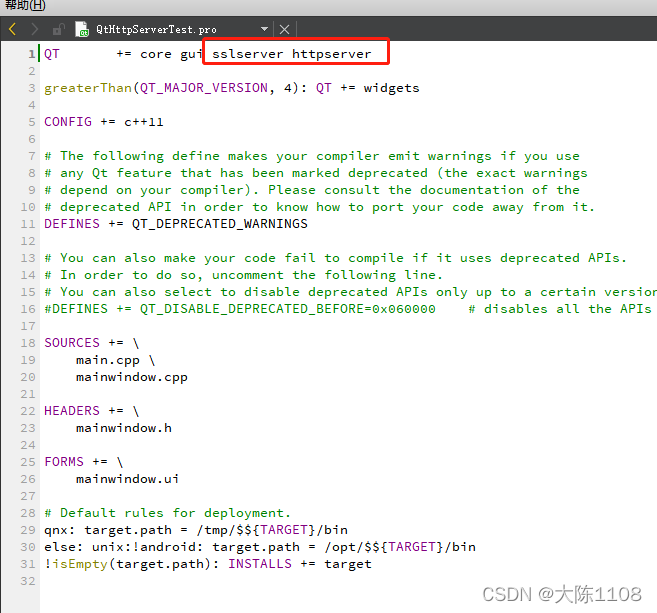Screen dimensions: 657x613
Task: Click QT_DISABLE_DEPRECATED_BEFORE=0x060000 on line 16
Action: [x=287, y=309]
